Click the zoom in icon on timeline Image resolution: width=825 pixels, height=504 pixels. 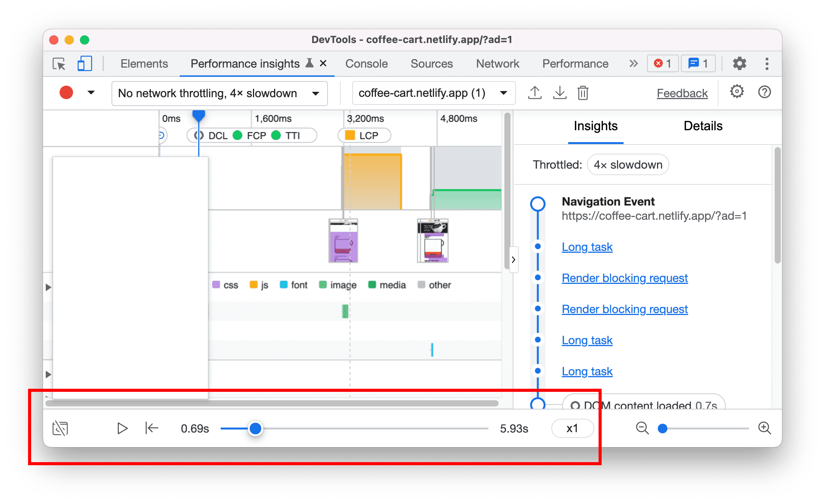[763, 428]
